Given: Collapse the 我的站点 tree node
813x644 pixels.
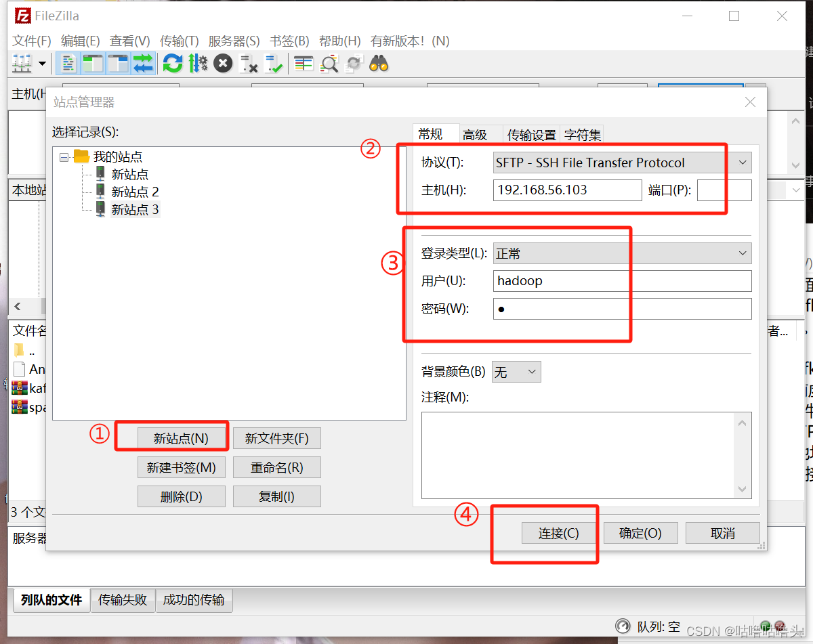Looking at the screenshot, I should 64,157.
